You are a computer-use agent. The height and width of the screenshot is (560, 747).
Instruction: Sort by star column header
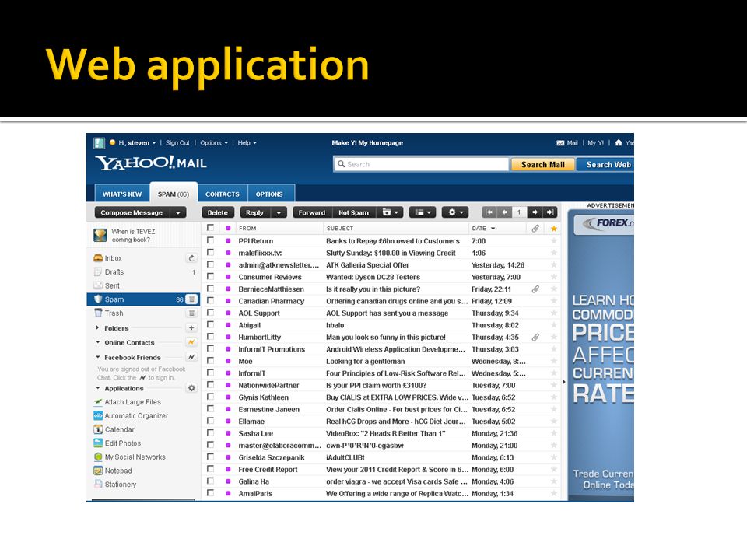tap(553, 229)
